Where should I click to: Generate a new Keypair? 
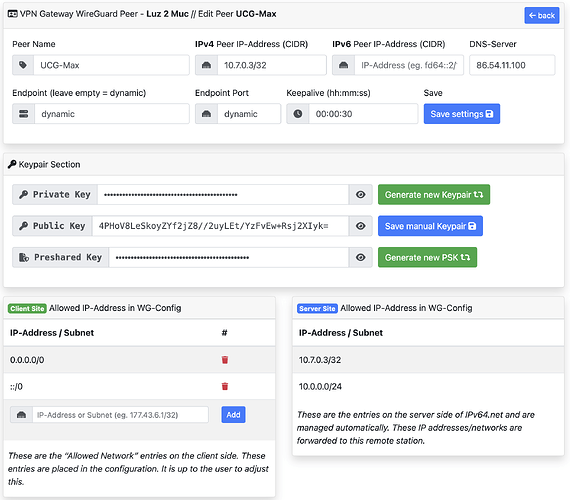(434, 195)
